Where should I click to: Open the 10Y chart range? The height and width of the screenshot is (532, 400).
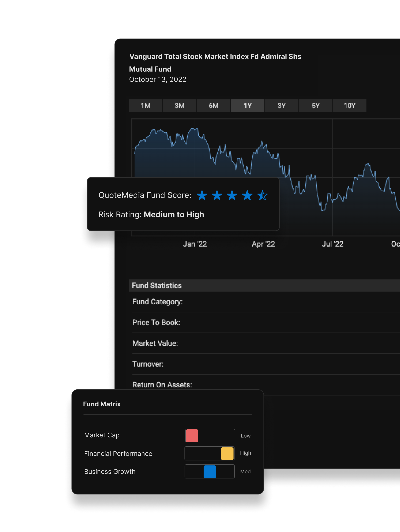(349, 106)
